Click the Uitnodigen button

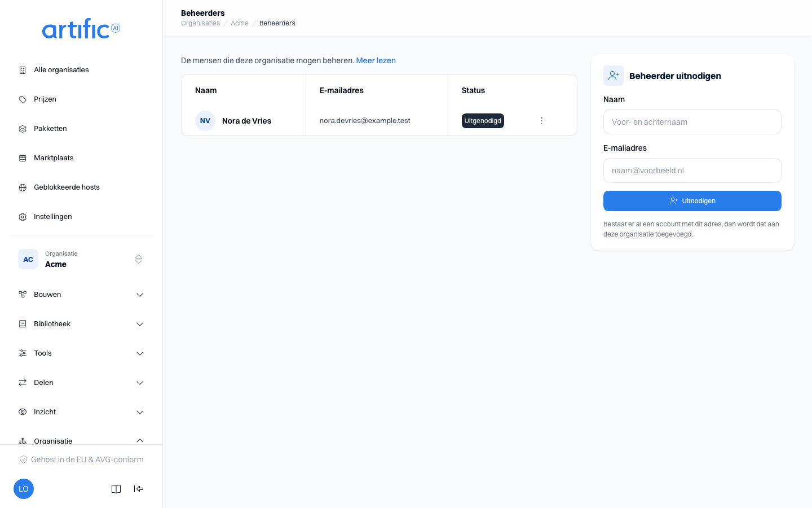(x=692, y=201)
